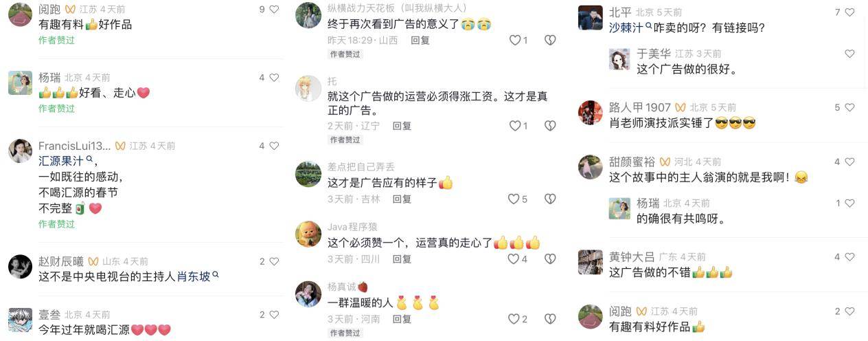Like 杨瑞's 好看、走心 comment

[x=274, y=78]
